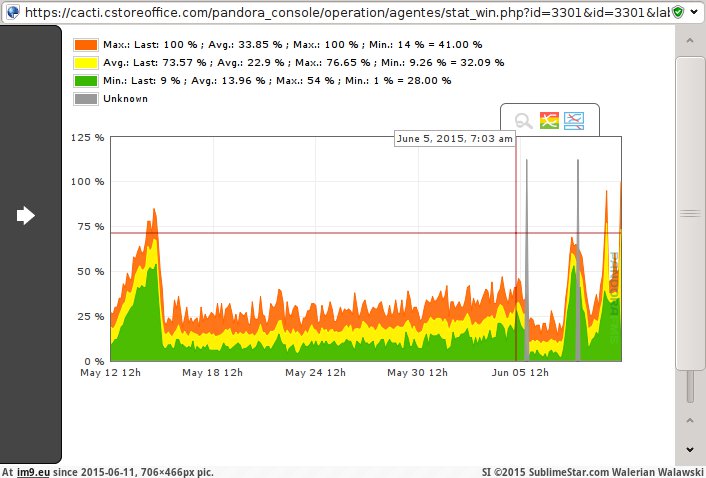Click the green Min legend swatch

pyautogui.click(x=86, y=81)
